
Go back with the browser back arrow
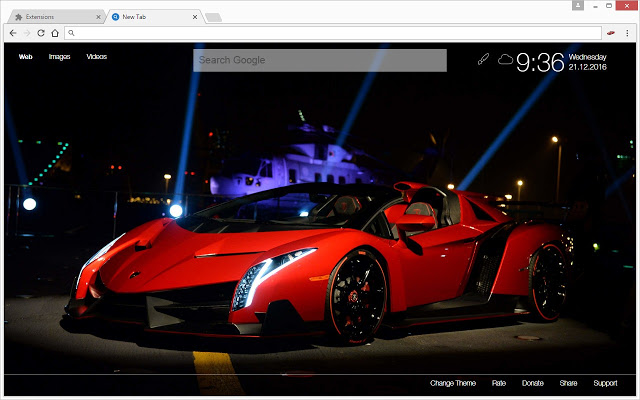pos(13,33)
